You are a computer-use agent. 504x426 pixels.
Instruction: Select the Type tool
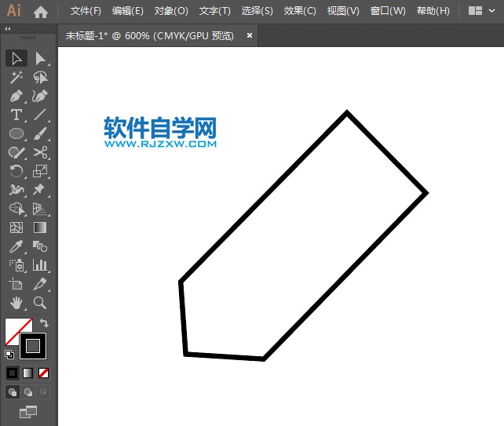pos(16,115)
